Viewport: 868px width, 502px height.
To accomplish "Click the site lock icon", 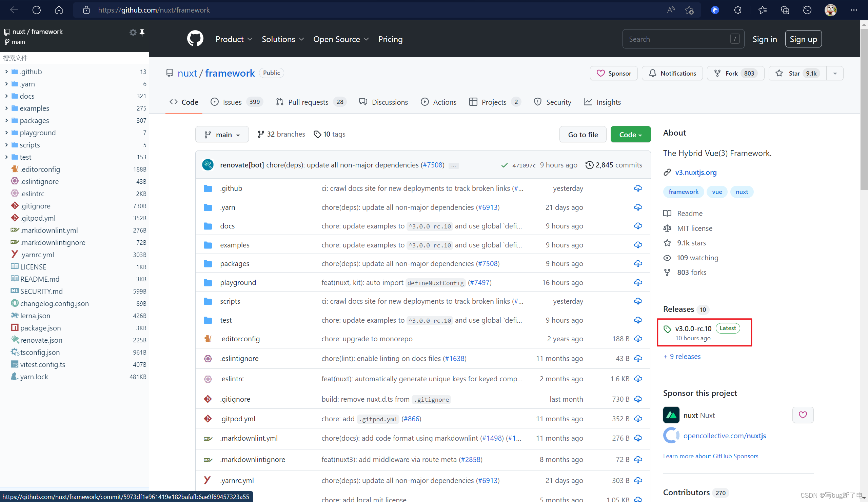I will click(86, 10).
